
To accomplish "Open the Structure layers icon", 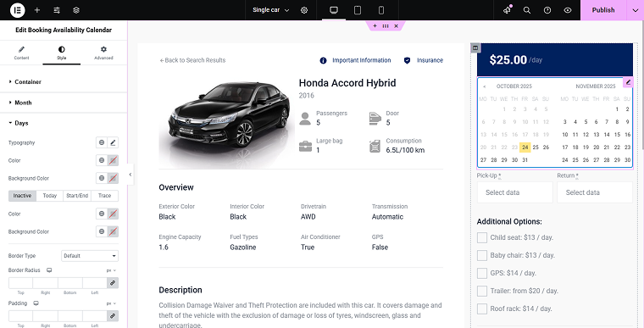I will tap(76, 10).
